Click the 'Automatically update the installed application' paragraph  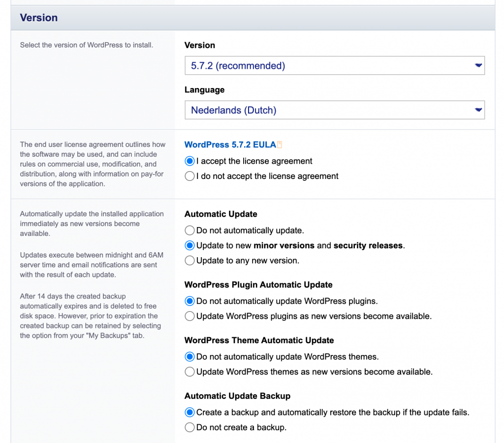pyautogui.click(x=92, y=224)
